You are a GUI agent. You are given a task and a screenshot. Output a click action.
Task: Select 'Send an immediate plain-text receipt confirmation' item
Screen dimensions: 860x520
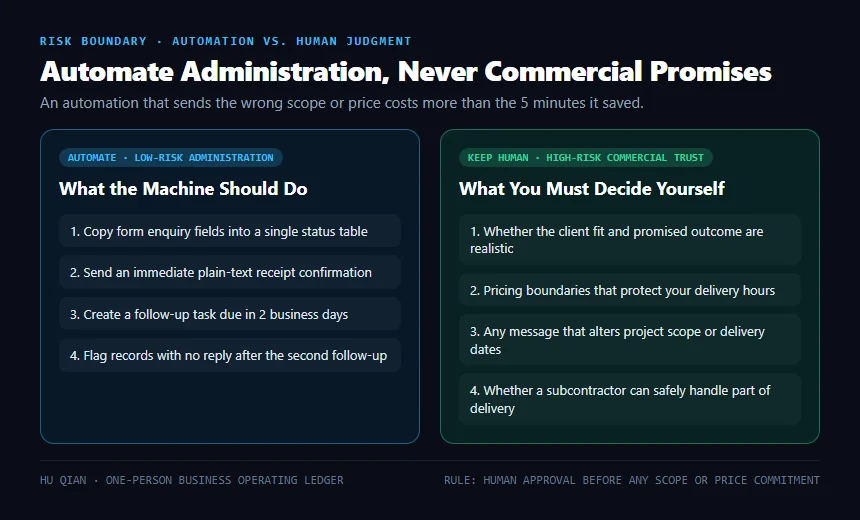[x=230, y=272]
